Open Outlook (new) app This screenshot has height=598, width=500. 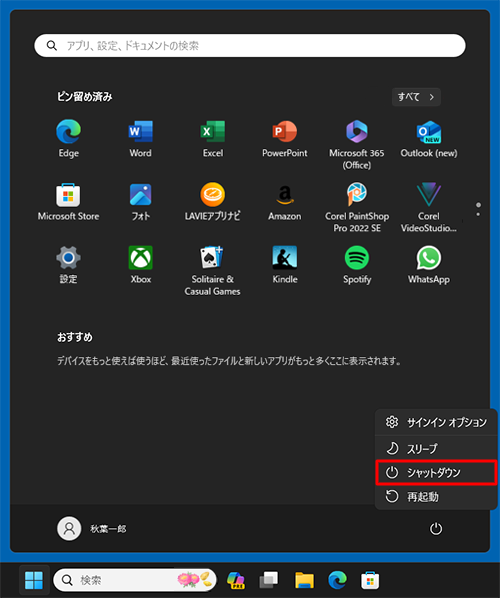[x=429, y=139]
